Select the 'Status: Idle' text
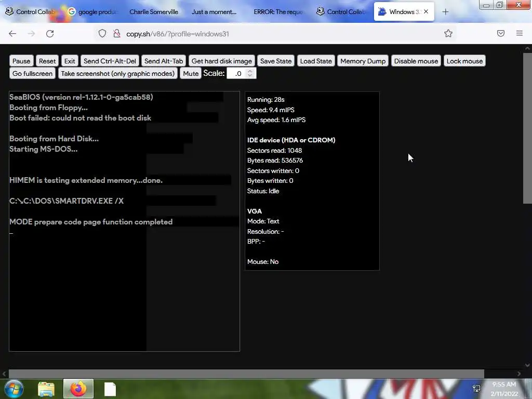Screen dimensions: 532x399 (x=263, y=191)
